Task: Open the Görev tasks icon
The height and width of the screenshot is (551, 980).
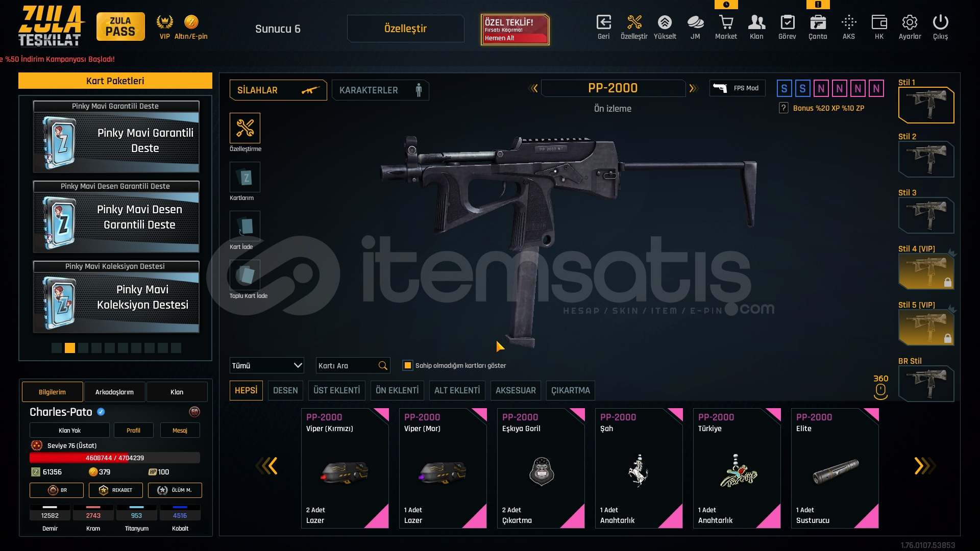Action: click(787, 22)
